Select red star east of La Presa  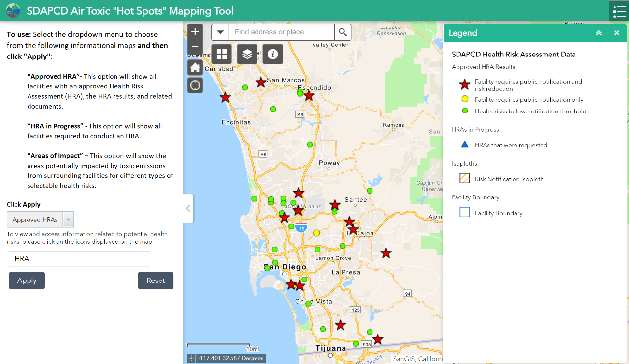pyautogui.click(x=386, y=253)
